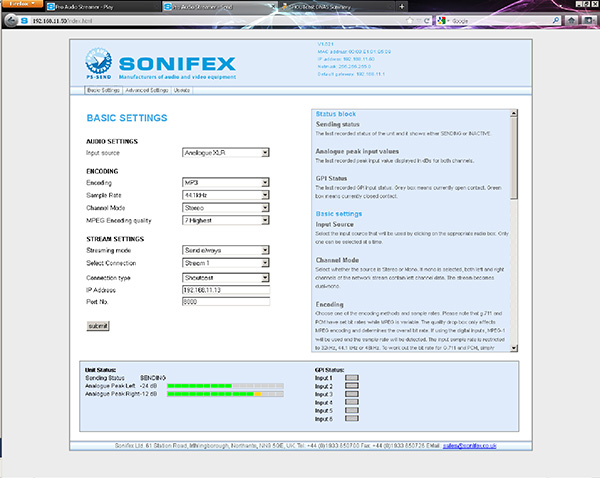Click the submit button
This screenshot has height=478, width=600.
[98, 326]
